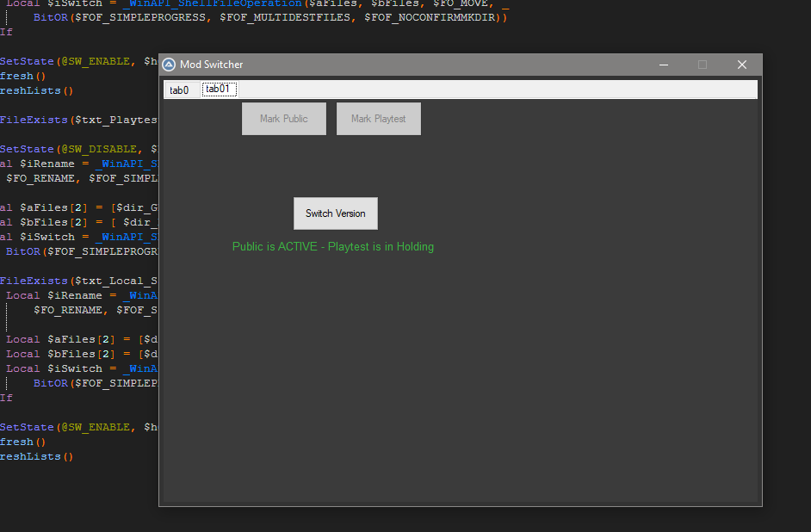Click the Mod Switcher title text
811x532 pixels.
[x=212, y=65]
